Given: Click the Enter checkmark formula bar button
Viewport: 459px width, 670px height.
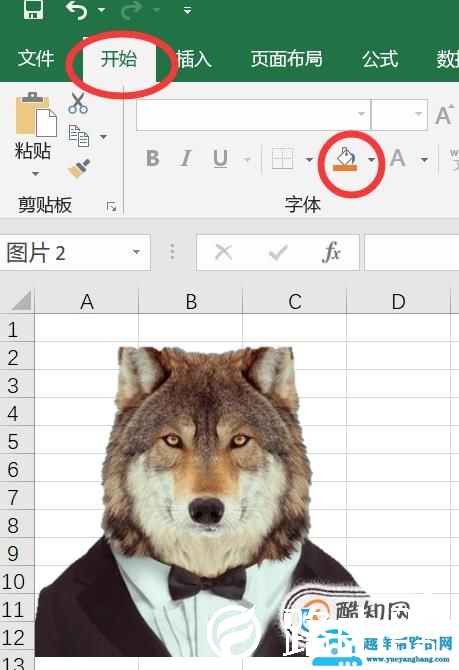Looking at the screenshot, I should (x=278, y=253).
